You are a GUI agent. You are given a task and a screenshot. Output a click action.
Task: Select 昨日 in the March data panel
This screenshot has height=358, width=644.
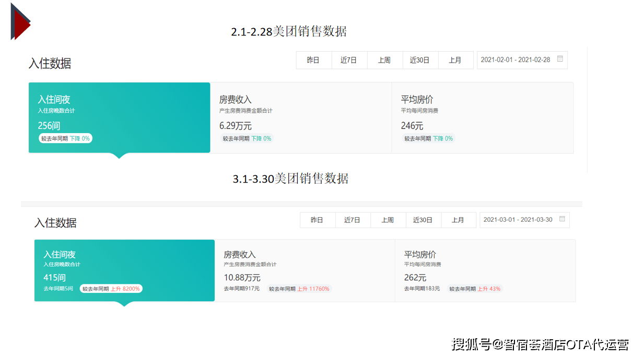click(317, 220)
